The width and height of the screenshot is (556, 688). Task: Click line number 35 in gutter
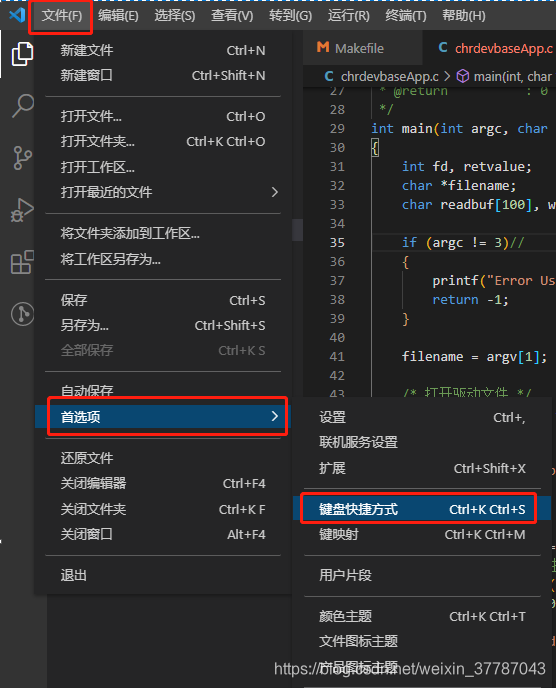[x=337, y=243]
